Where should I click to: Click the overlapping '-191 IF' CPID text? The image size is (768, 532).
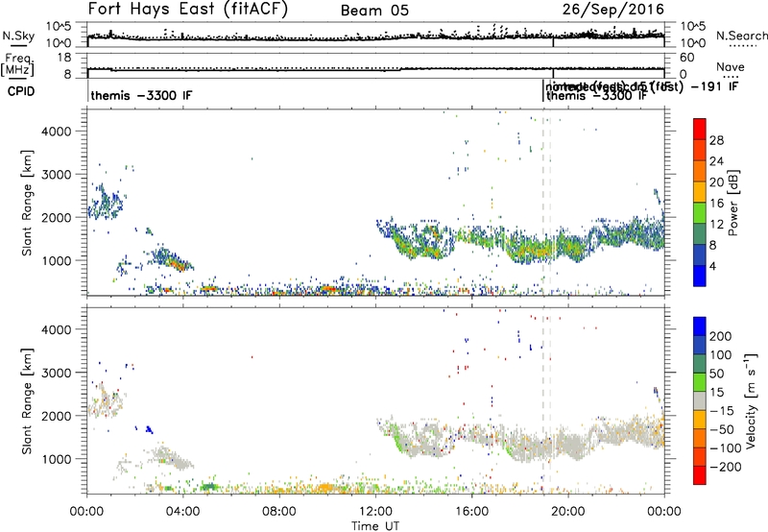pyautogui.click(x=714, y=86)
